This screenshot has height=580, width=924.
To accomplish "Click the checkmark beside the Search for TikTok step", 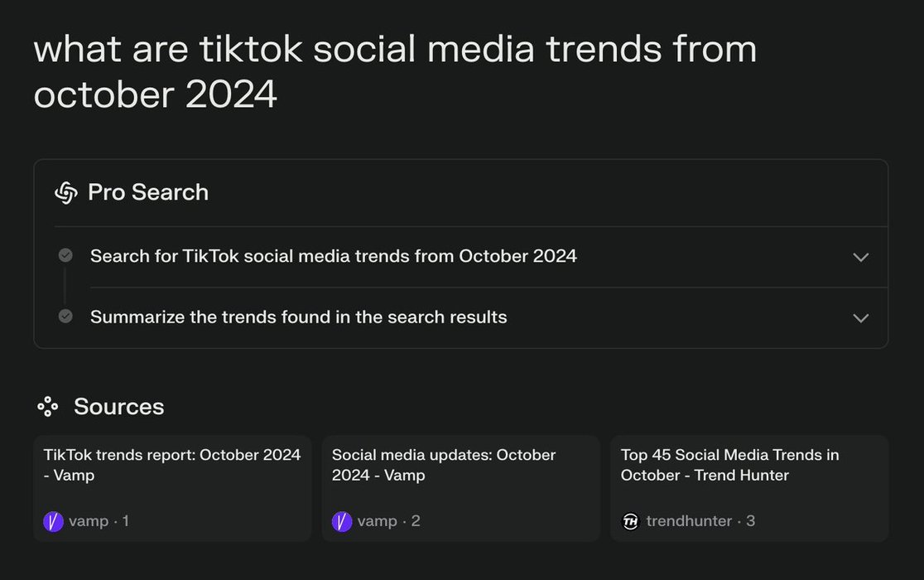I will (65, 255).
